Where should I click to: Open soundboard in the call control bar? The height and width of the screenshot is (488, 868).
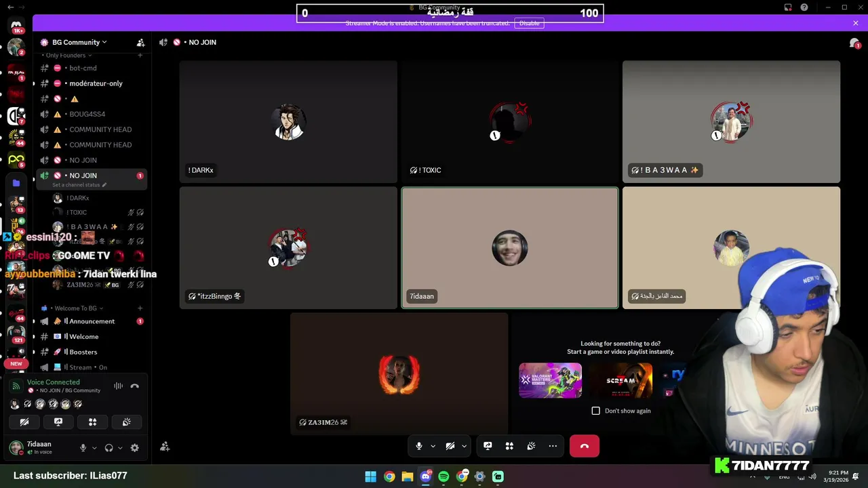(531, 446)
